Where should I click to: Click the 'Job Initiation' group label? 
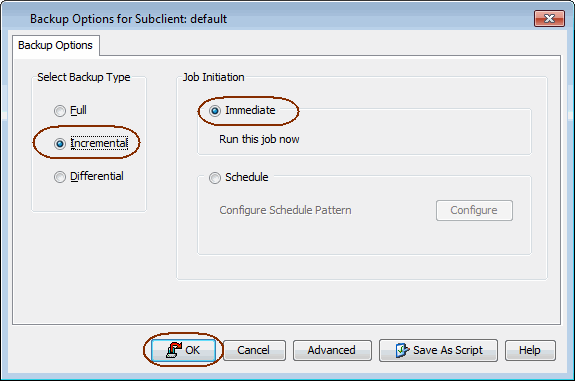(213, 77)
